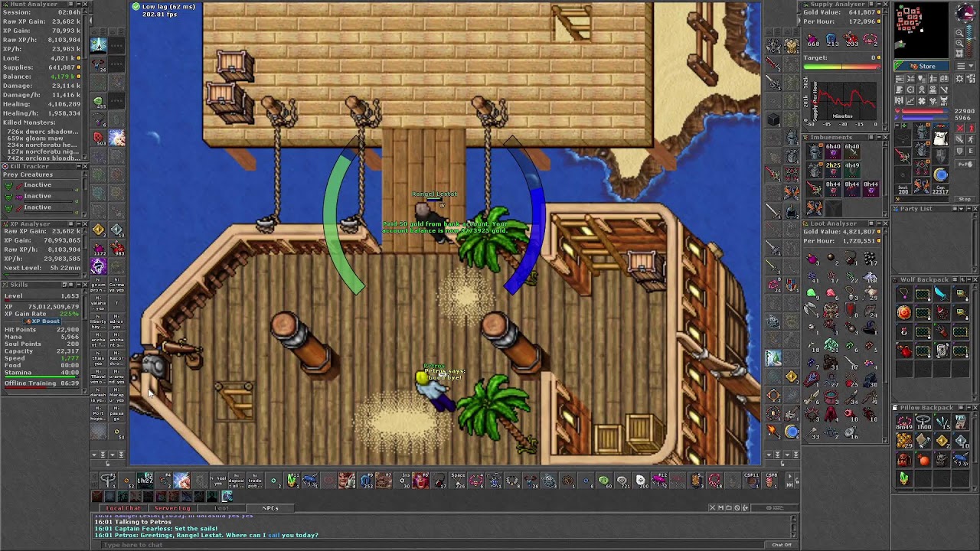Click the blue crescent ring slot

click(x=941, y=175)
